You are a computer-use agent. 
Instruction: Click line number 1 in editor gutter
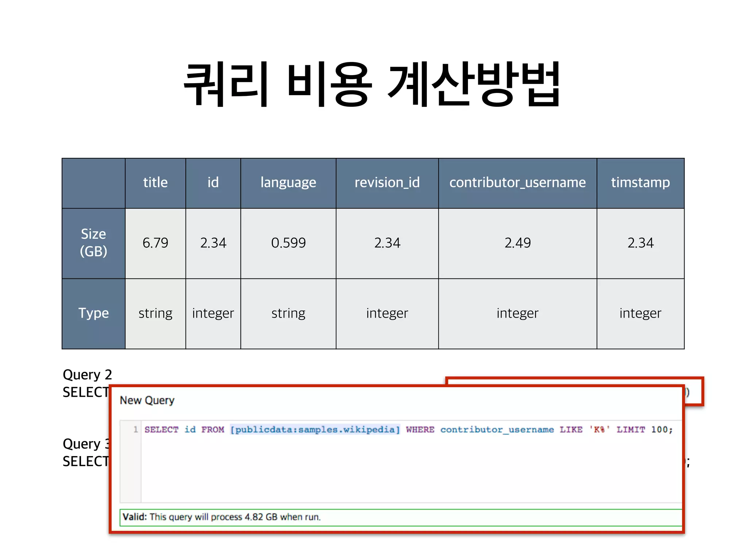(x=135, y=429)
